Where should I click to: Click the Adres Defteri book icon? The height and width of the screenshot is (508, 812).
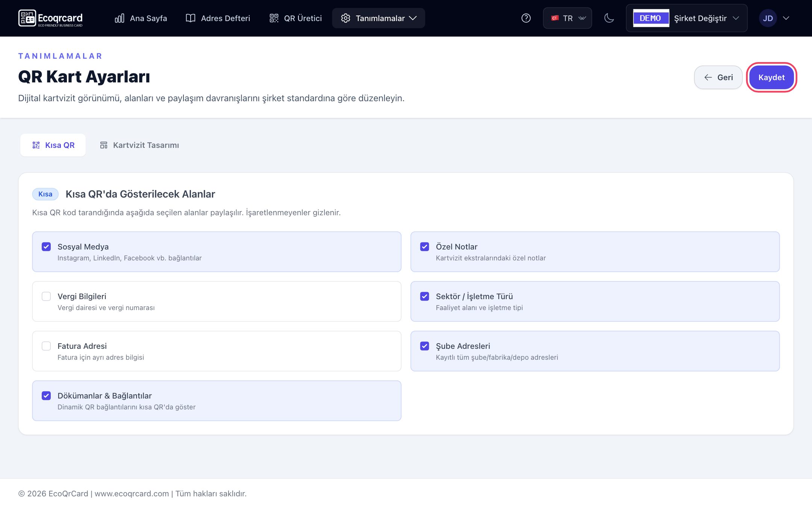click(x=191, y=18)
